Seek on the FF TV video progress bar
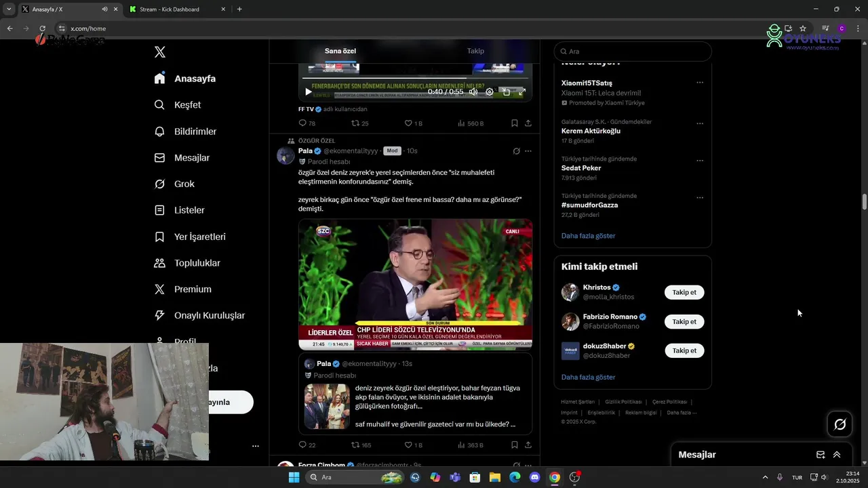The width and height of the screenshot is (868, 488). [x=415, y=79]
